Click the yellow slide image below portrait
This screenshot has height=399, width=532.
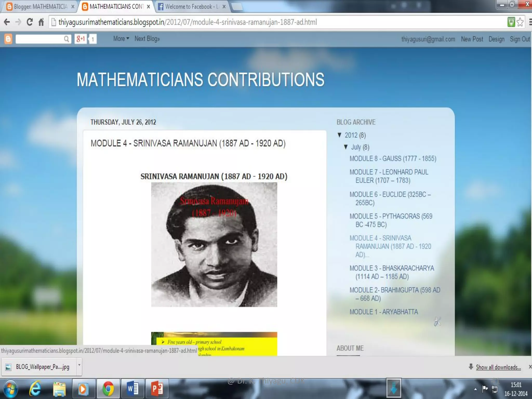(214, 344)
